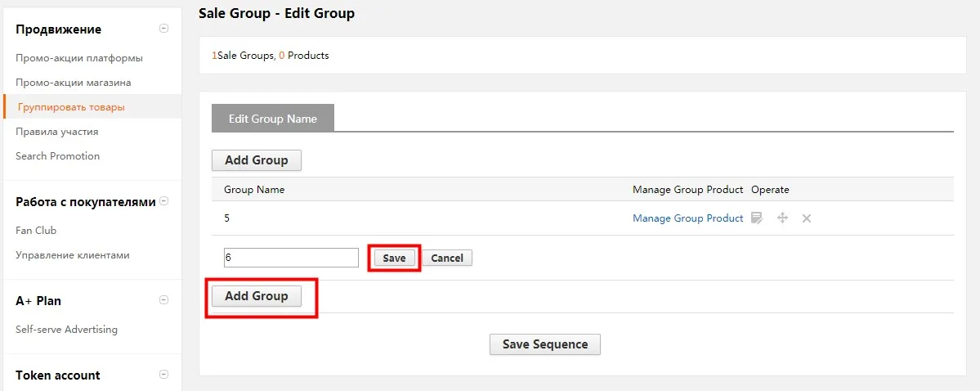980x391 pixels.
Task: Click the Save Sequence button
Action: click(x=545, y=344)
